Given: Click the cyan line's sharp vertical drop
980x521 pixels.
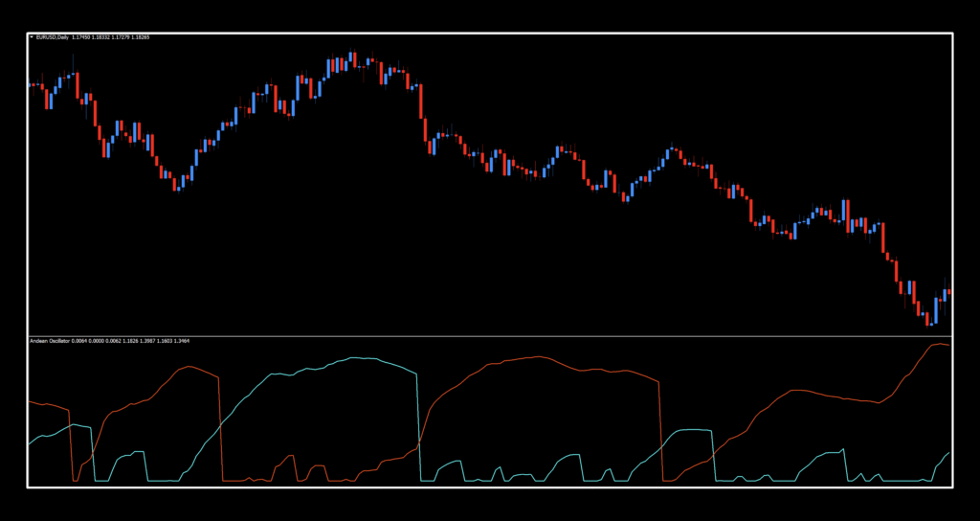Looking at the screenshot, I should (x=419, y=421).
